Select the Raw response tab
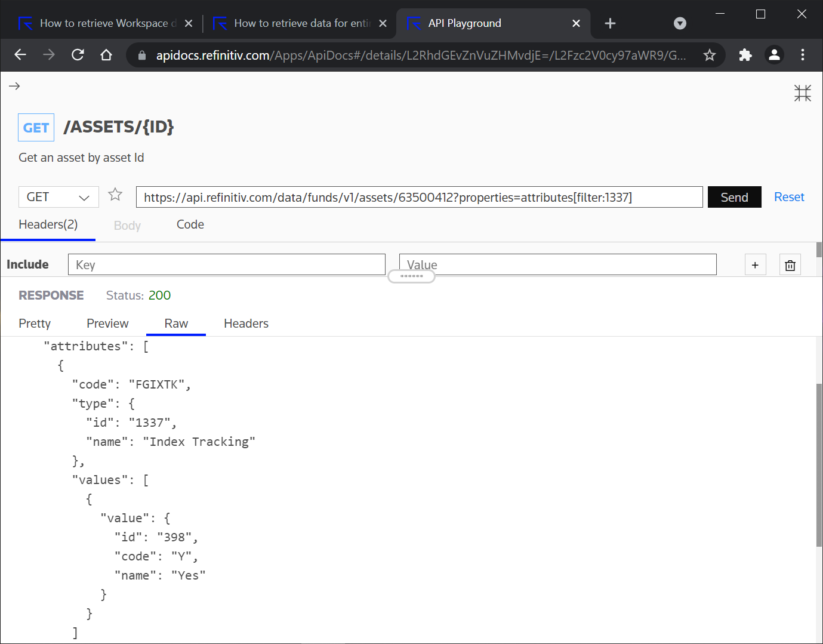The height and width of the screenshot is (644, 823). [x=176, y=323]
